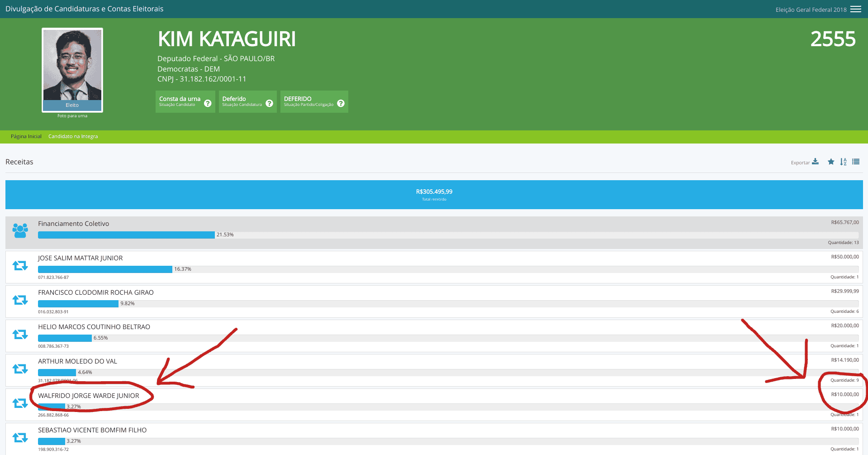Click transfer icon beside Jose Salim Mattar Junior
Image resolution: width=868 pixels, height=455 pixels.
click(20, 266)
